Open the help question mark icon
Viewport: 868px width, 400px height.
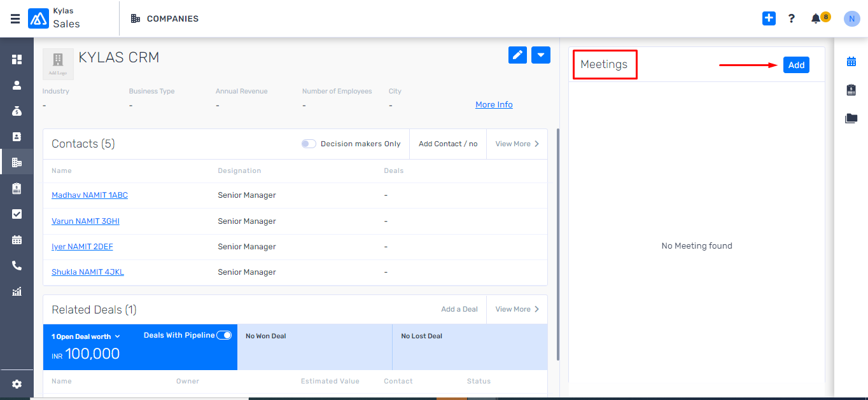[792, 18]
